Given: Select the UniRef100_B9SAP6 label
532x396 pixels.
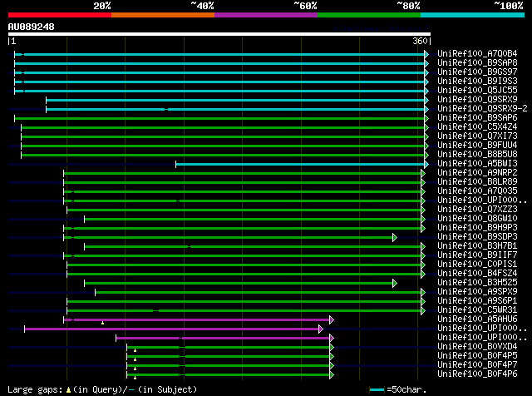Looking at the screenshot, I should 477,117.
